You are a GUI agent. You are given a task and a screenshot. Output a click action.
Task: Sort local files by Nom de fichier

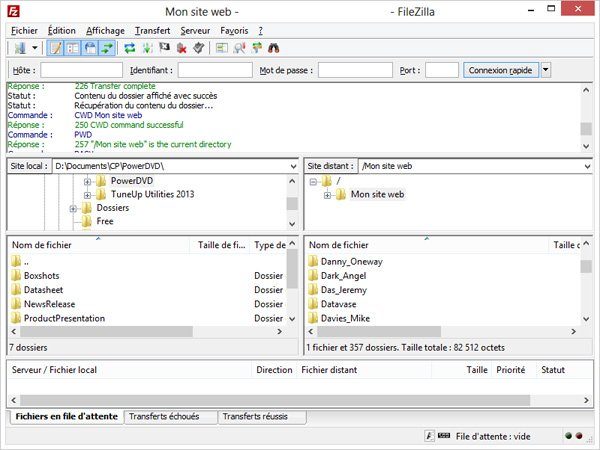[99, 245]
